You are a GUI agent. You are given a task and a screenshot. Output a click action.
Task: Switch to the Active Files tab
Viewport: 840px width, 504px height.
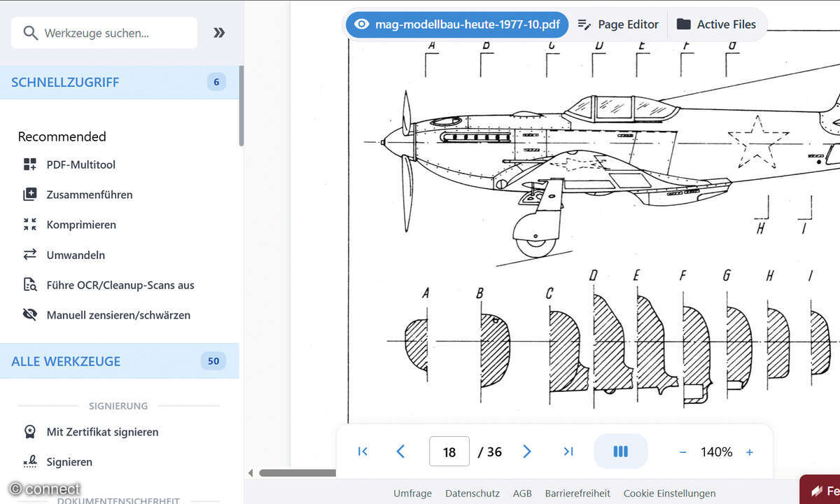(x=716, y=24)
